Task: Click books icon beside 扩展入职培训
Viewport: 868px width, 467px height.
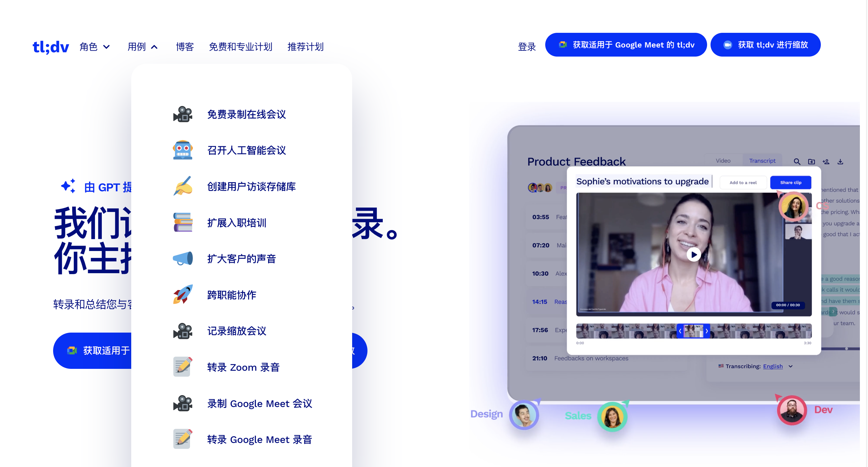Action: [183, 222]
